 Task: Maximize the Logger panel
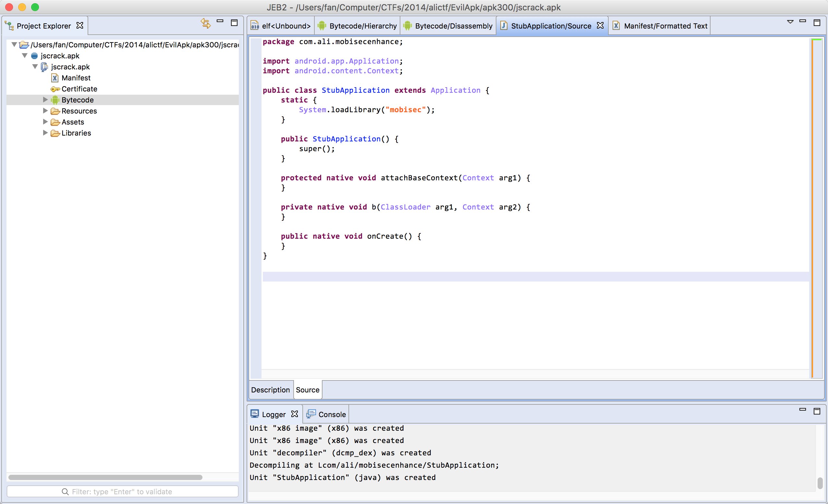(x=817, y=411)
